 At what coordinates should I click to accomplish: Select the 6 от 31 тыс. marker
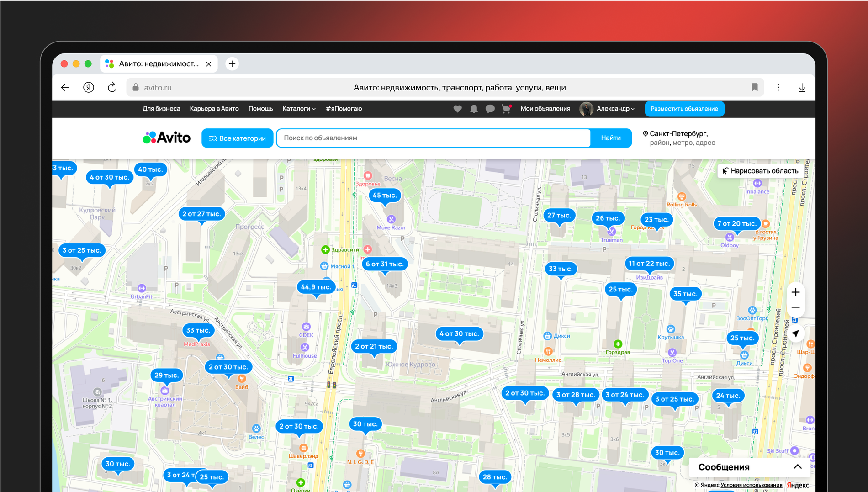click(x=385, y=264)
